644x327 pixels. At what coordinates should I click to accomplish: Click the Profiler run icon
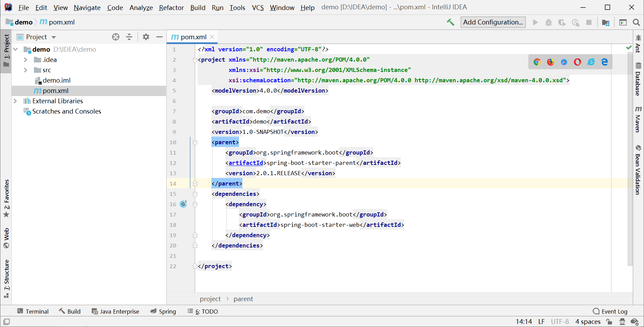click(x=575, y=22)
